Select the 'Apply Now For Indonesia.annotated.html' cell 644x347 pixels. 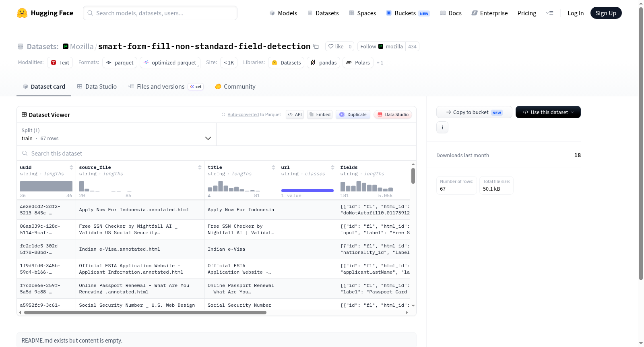click(140, 210)
